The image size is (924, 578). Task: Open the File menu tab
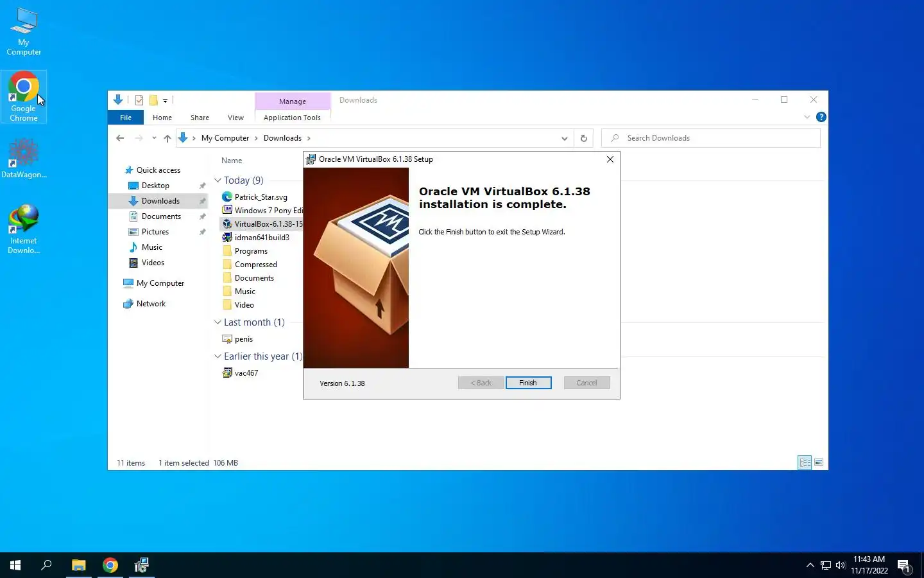(126, 118)
